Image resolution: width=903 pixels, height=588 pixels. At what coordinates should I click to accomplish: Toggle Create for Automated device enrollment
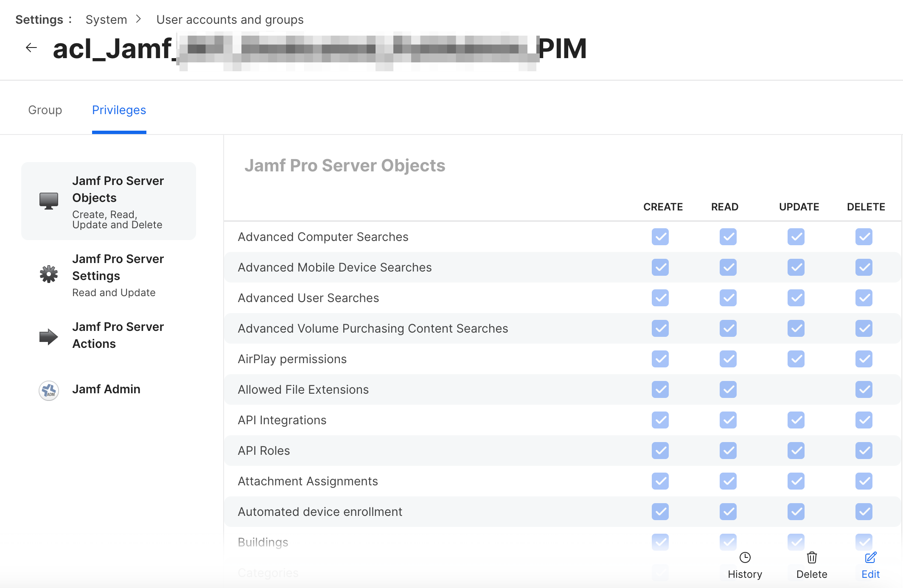pyautogui.click(x=660, y=512)
